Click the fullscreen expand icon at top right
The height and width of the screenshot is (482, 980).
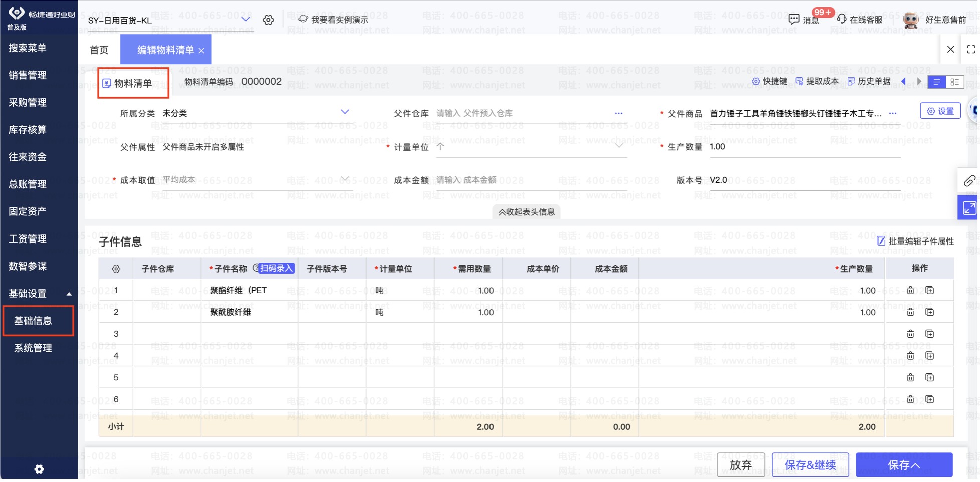[x=971, y=49]
